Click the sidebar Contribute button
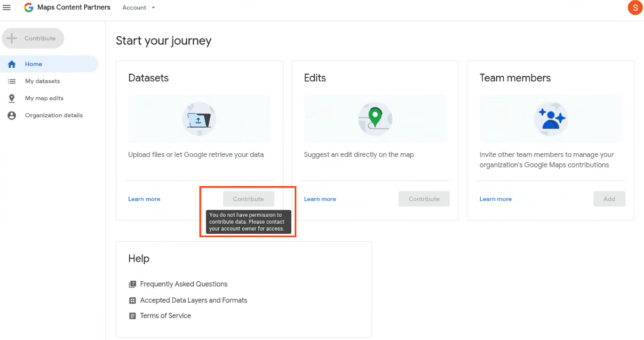 coord(33,38)
